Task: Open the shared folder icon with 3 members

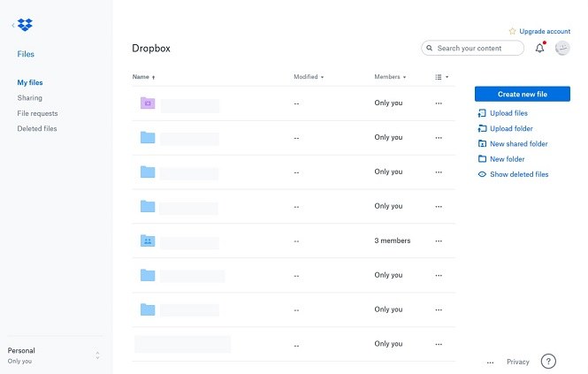Action: [x=148, y=240]
